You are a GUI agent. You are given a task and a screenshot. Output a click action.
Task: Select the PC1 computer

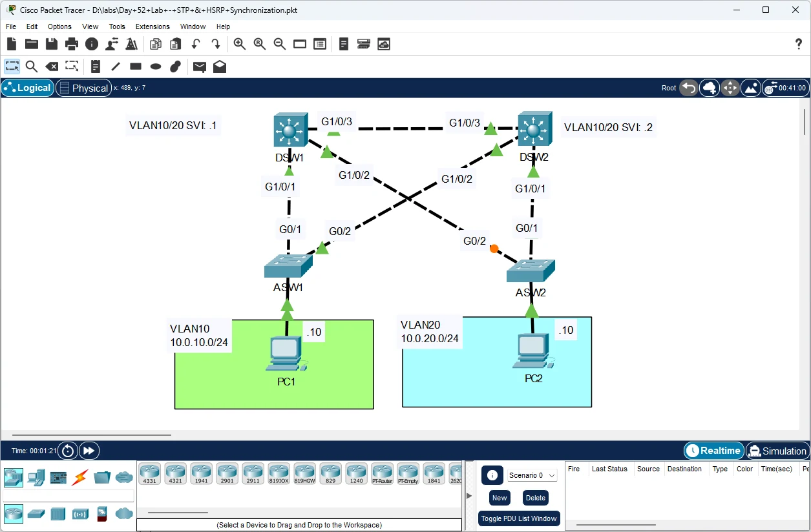286,354
